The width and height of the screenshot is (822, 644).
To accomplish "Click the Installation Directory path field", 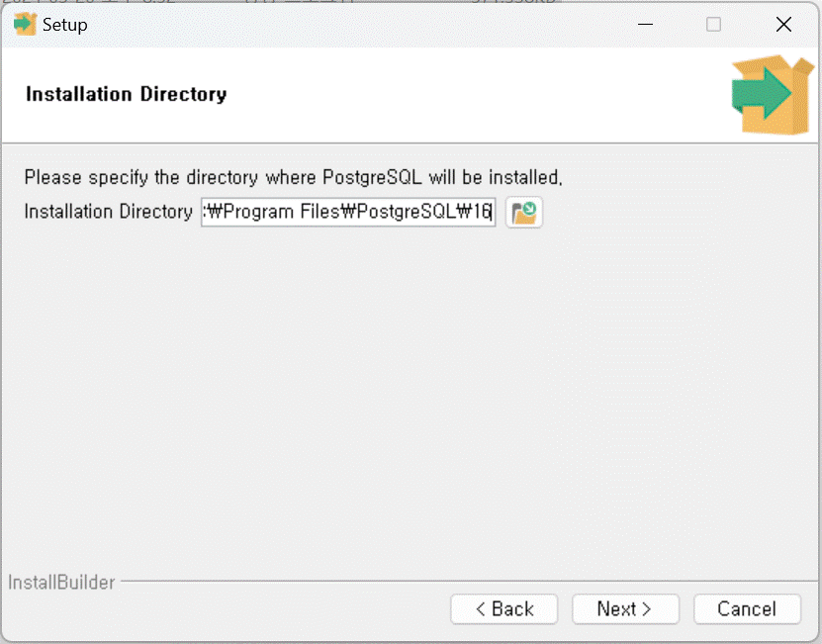I will pos(348,213).
